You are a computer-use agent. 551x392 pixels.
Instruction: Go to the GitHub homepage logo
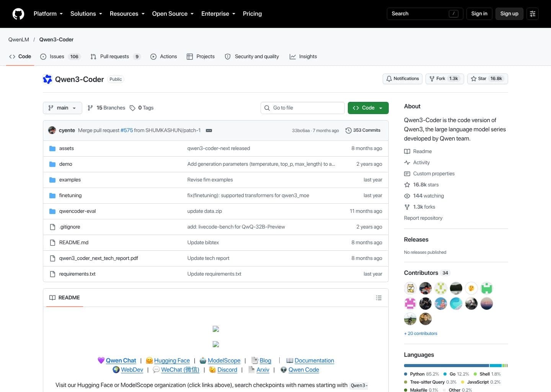coord(18,14)
